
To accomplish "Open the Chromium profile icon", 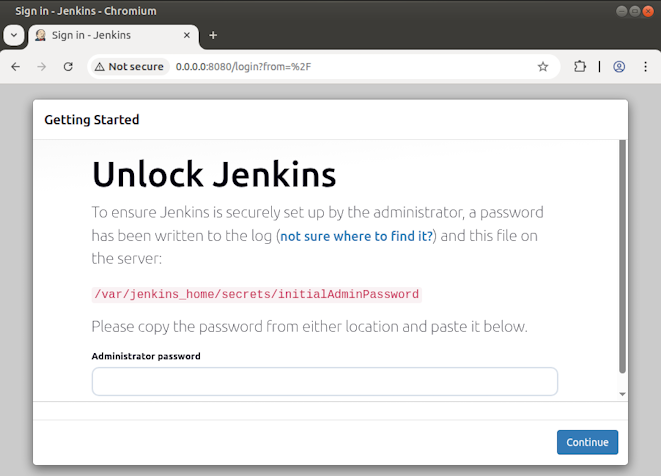I will pyautogui.click(x=619, y=67).
